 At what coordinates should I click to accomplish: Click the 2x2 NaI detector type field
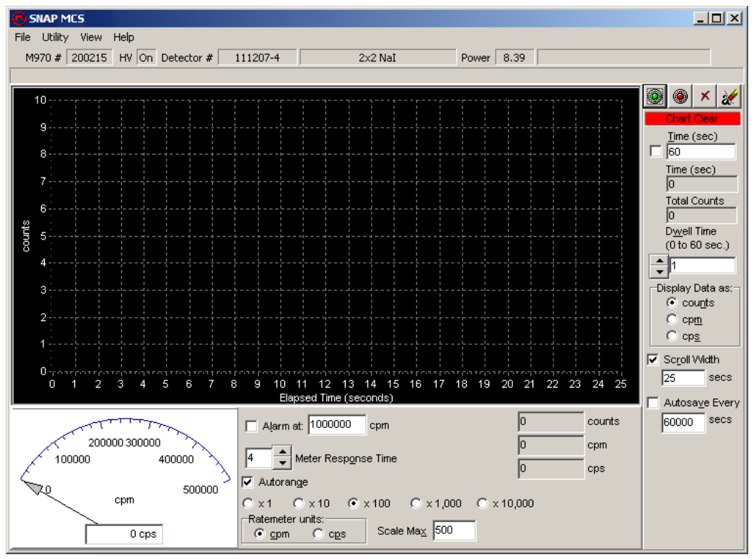tap(377, 58)
